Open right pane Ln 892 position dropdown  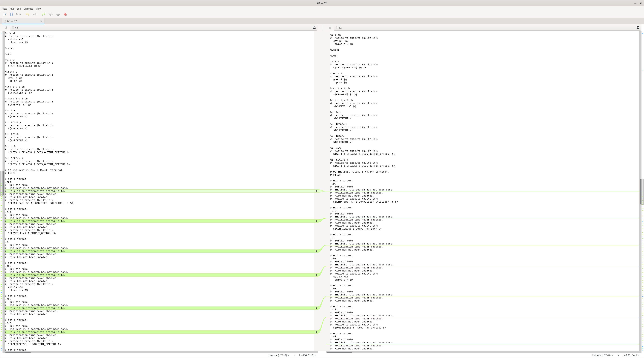(631, 355)
